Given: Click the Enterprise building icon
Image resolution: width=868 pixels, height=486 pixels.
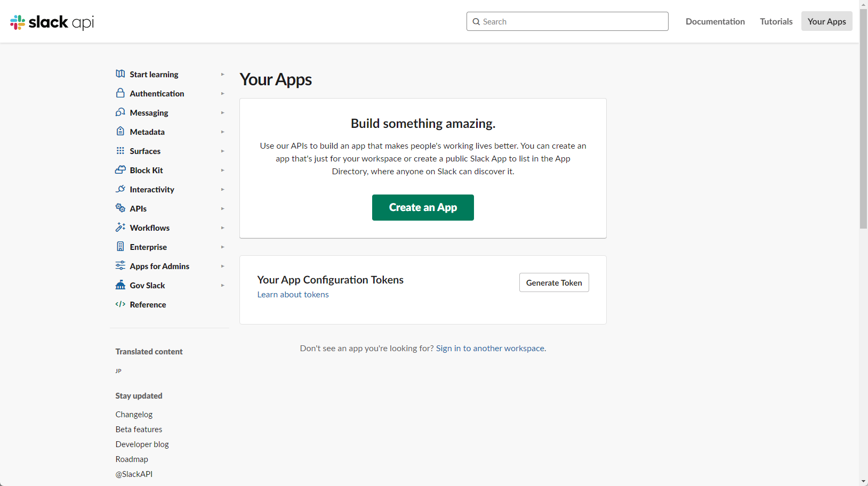Looking at the screenshot, I should 120,246.
